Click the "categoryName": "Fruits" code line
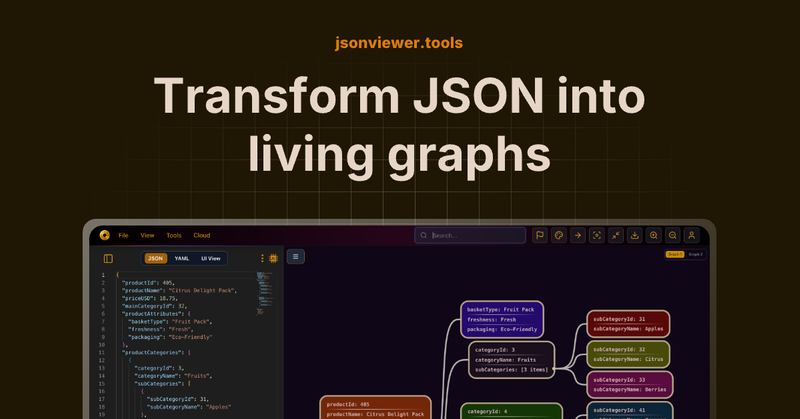800x419 pixels. click(x=173, y=376)
